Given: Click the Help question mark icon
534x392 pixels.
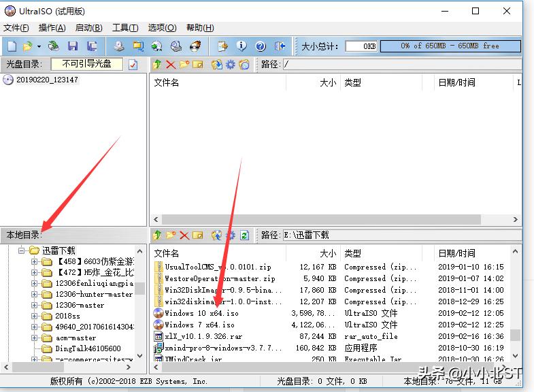Looking at the screenshot, I should click(261, 46).
